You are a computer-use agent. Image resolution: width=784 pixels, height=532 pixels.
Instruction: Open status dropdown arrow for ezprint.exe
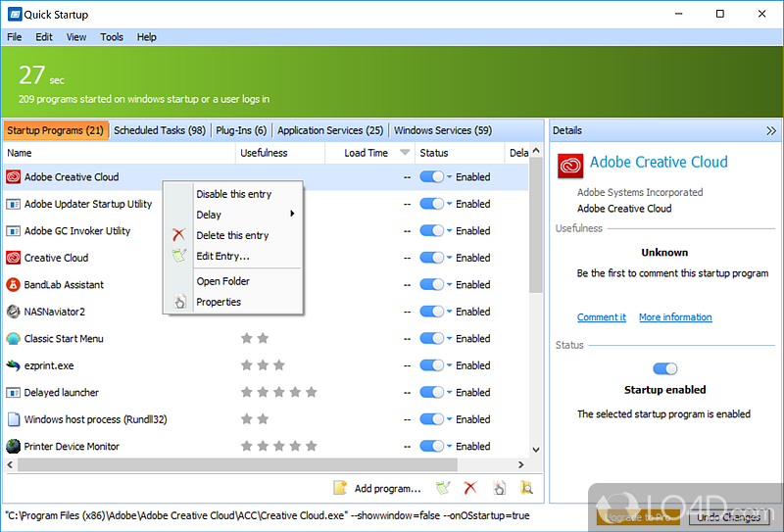pos(450,365)
